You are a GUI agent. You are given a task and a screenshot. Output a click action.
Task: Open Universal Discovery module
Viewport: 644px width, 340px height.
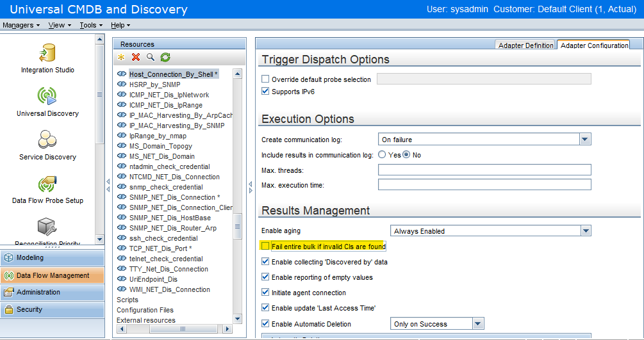[x=47, y=102]
